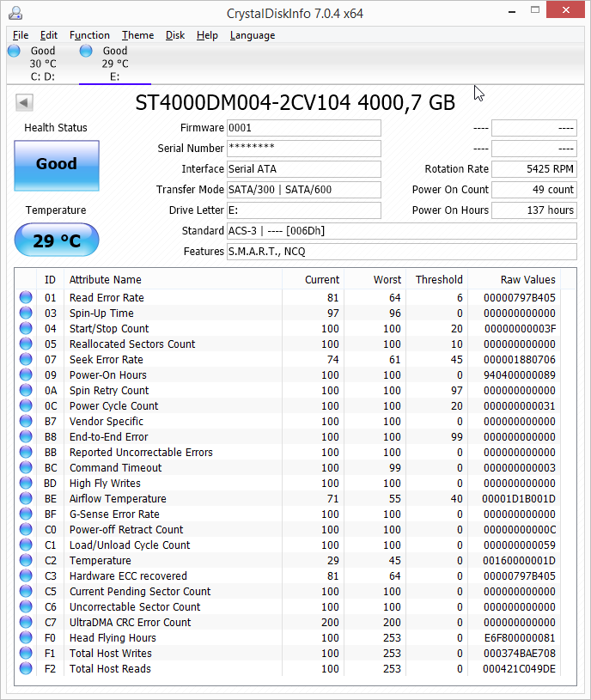Viewport: 591px width, 700px height.
Task: Click status orb for Hardware ECC recovered
Action: pyautogui.click(x=26, y=576)
